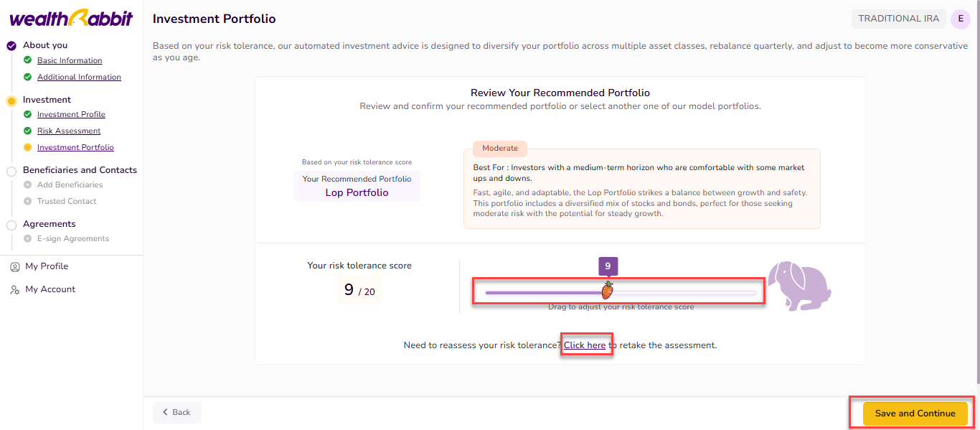The image size is (980, 430).
Task: Expand the Investment section heading
Action: (x=47, y=100)
